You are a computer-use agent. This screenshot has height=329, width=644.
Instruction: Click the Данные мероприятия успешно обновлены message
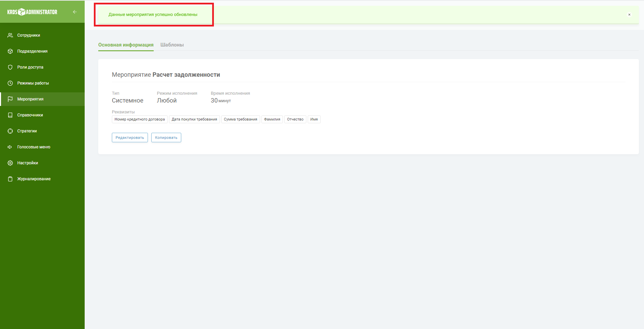pos(153,15)
